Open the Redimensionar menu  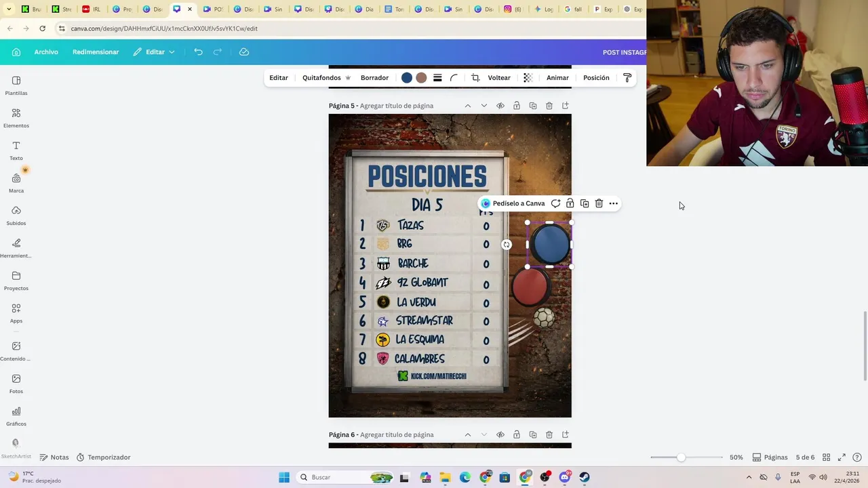(96, 52)
